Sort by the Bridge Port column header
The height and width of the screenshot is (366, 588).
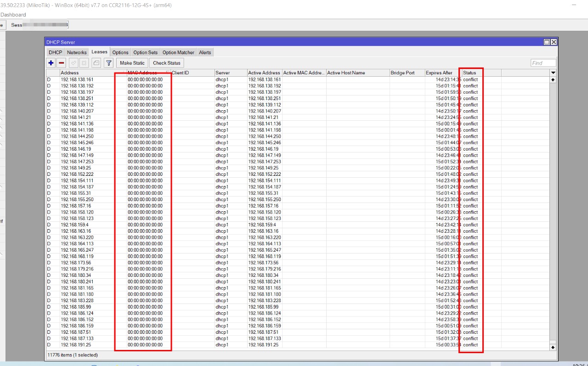coord(407,73)
